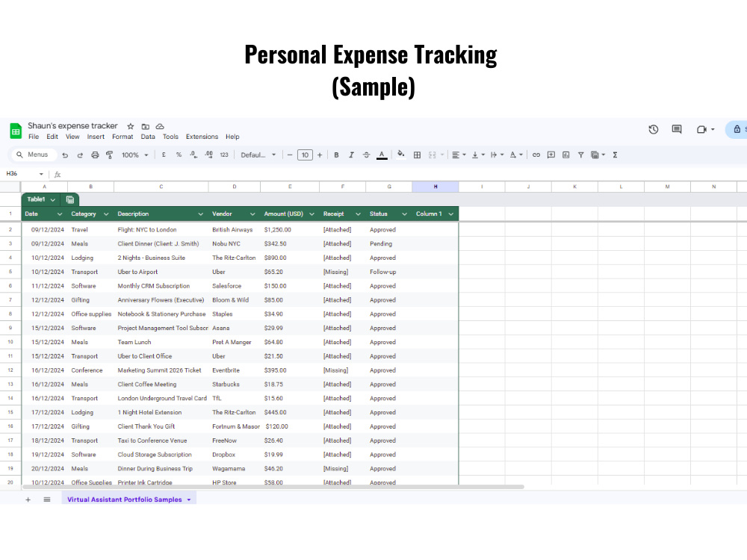Open the zoom 100% dropdown
Screen dimensions: 747x560
point(135,155)
